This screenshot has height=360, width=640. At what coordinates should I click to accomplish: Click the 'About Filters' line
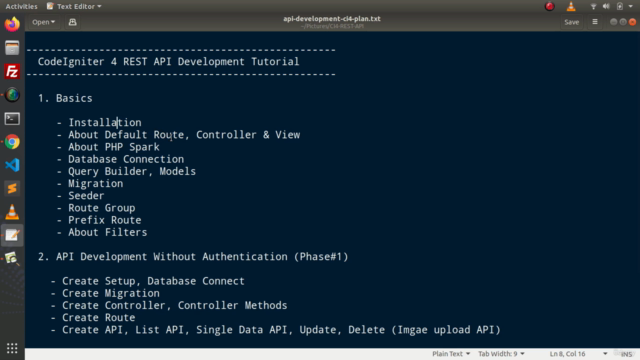pos(108,233)
